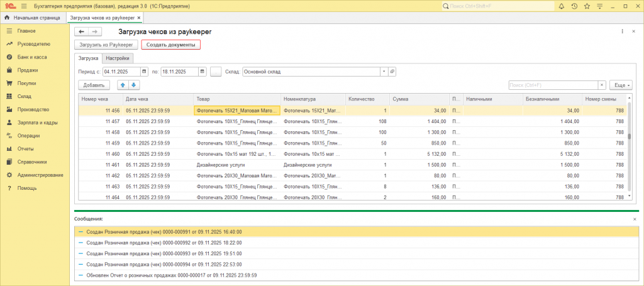Open the notifications bell icon
Viewport: 644px width, 286px height.
[560, 6]
